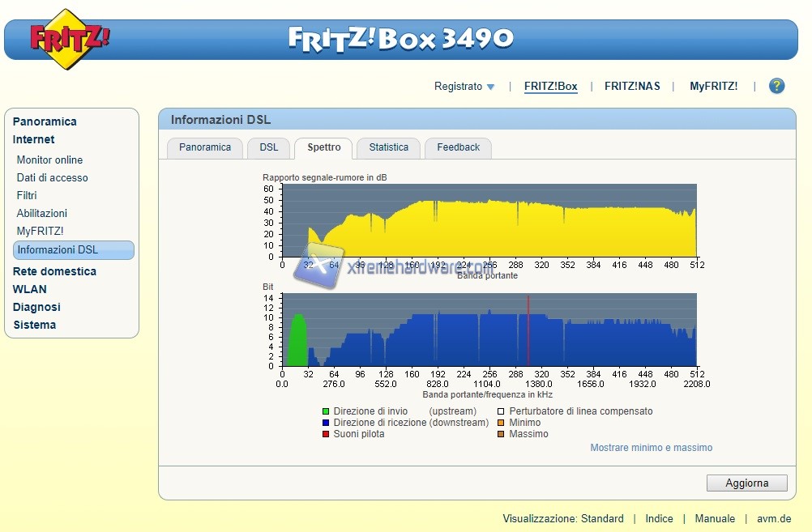Open the Manuale footer link
The width and height of the screenshot is (812, 532).
pyautogui.click(x=715, y=518)
